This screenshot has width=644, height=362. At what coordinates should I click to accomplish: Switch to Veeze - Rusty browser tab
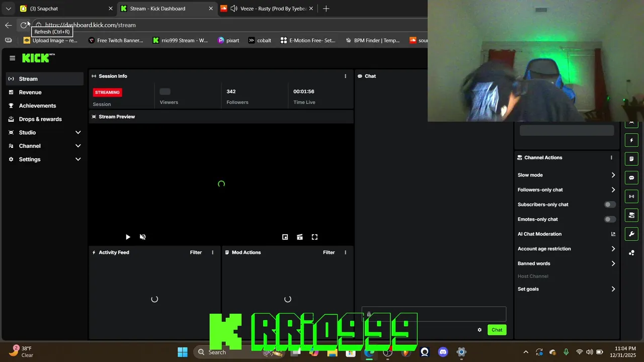pos(267,9)
